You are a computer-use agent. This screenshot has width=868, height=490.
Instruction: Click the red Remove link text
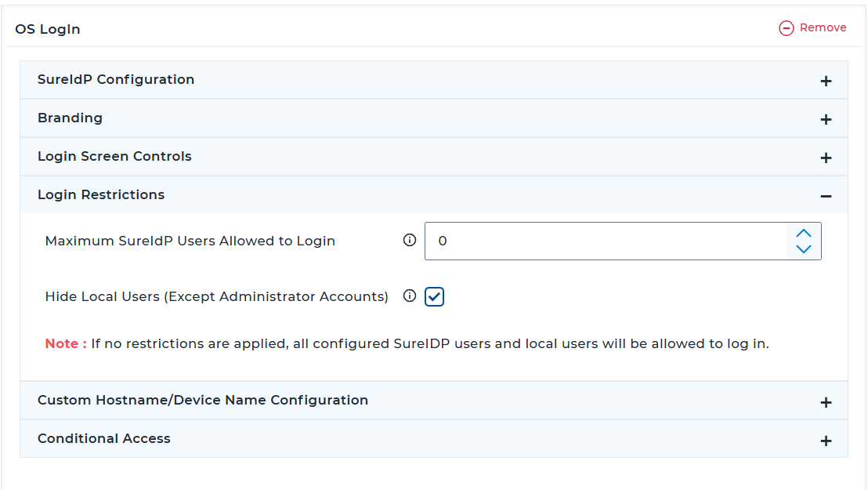pyautogui.click(x=823, y=27)
